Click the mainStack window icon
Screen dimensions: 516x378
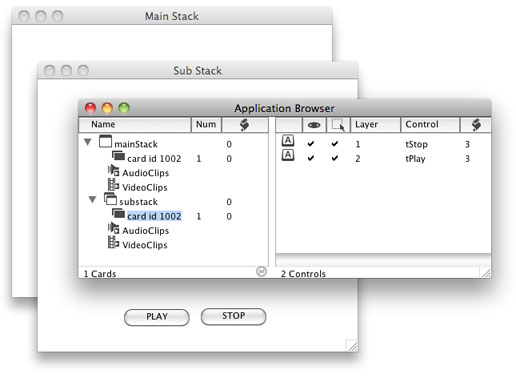click(x=105, y=141)
